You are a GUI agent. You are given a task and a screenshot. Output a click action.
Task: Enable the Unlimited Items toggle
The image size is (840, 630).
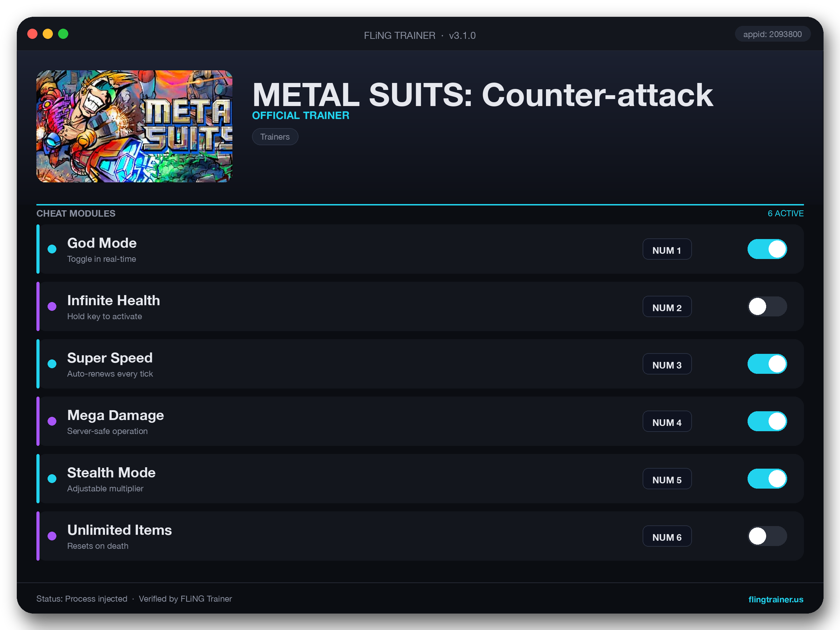[767, 536]
